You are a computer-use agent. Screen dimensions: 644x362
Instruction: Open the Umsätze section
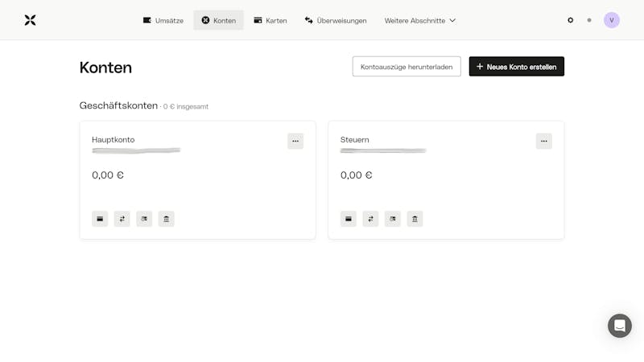coord(163,21)
